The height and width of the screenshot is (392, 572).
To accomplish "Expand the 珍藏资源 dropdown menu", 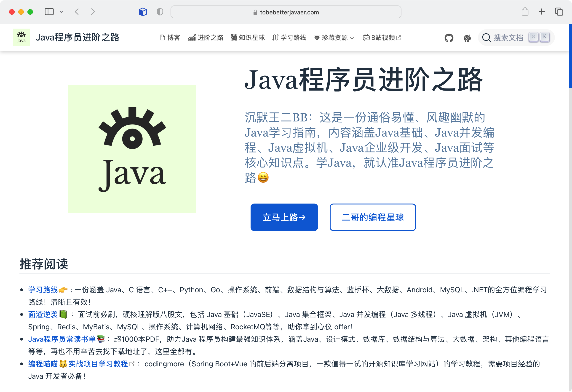I will click(x=334, y=38).
